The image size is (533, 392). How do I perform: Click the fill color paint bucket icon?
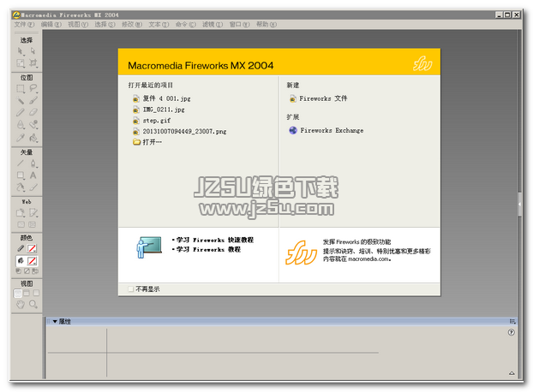pyautogui.click(x=21, y=261)
